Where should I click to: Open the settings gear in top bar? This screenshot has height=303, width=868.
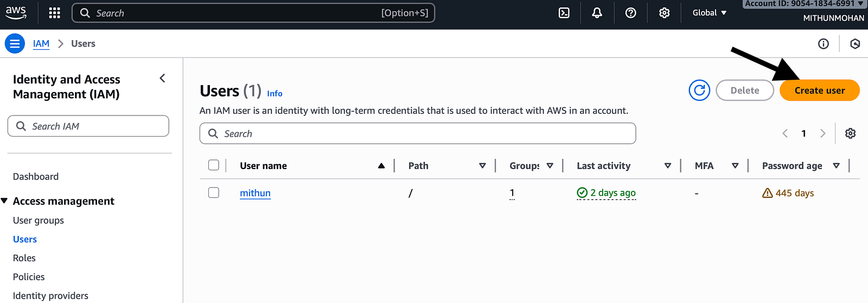[664, 13]
